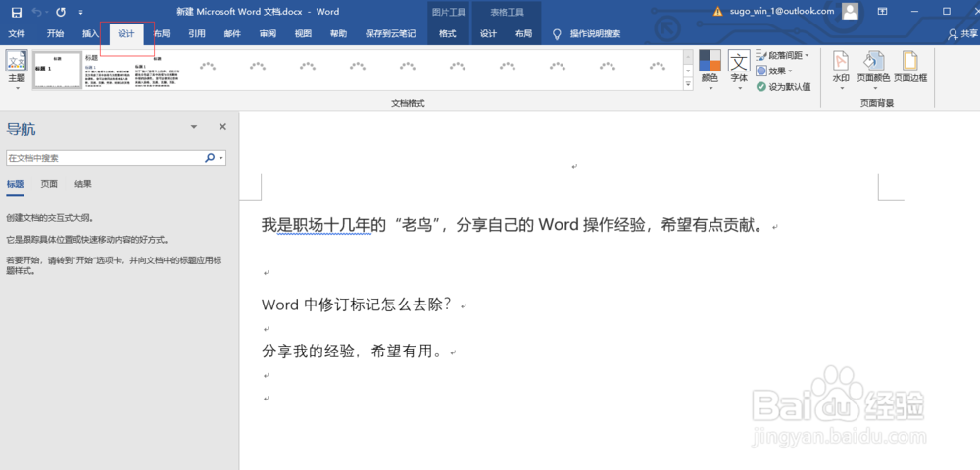This screenshot has height=470, width=980.
Task: Select the first 设计 ribbon tab
Action: tap(126, 33)
